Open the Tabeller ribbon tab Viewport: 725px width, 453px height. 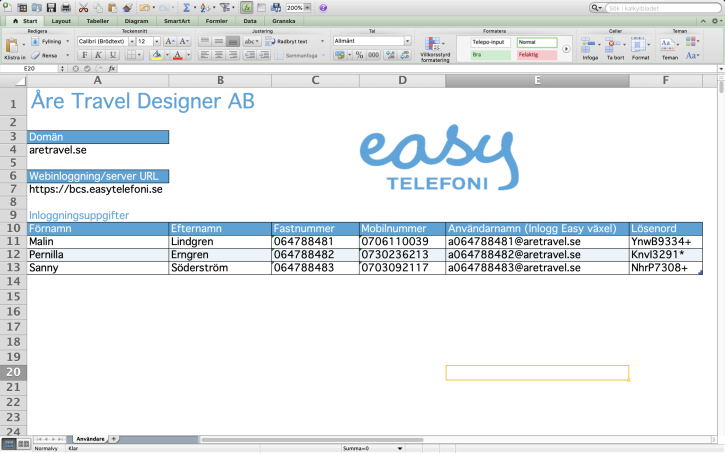[98, 21]
